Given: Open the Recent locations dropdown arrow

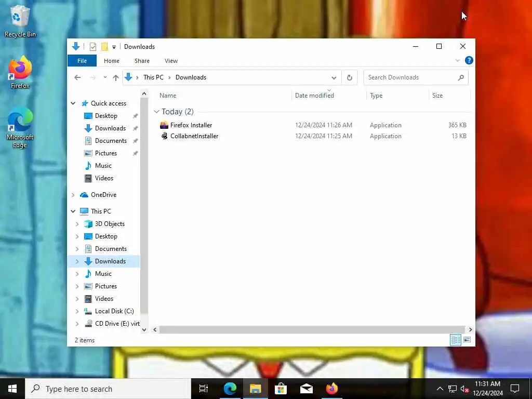Looking at the screenshot, I should pyautogui.click(x=105, y=77).
